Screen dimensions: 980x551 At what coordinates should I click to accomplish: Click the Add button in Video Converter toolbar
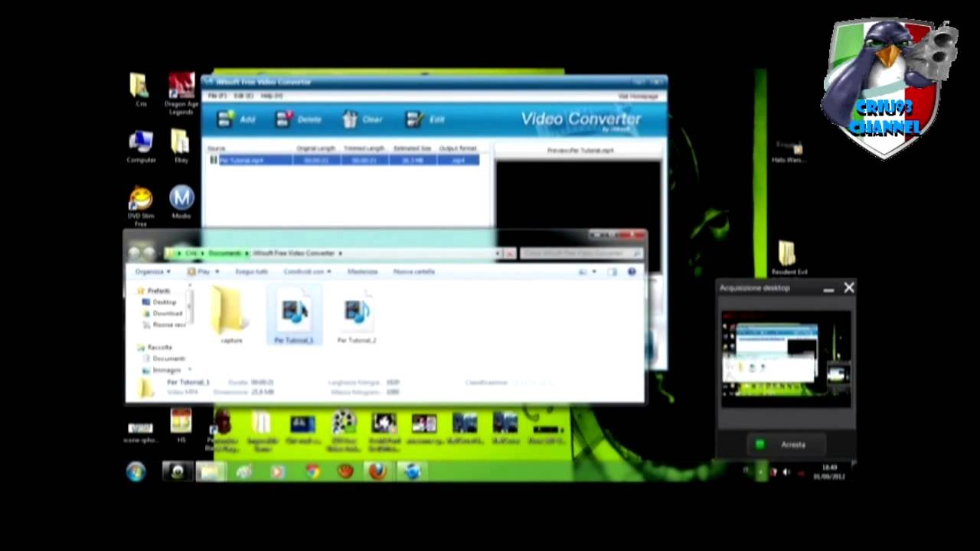236,119
